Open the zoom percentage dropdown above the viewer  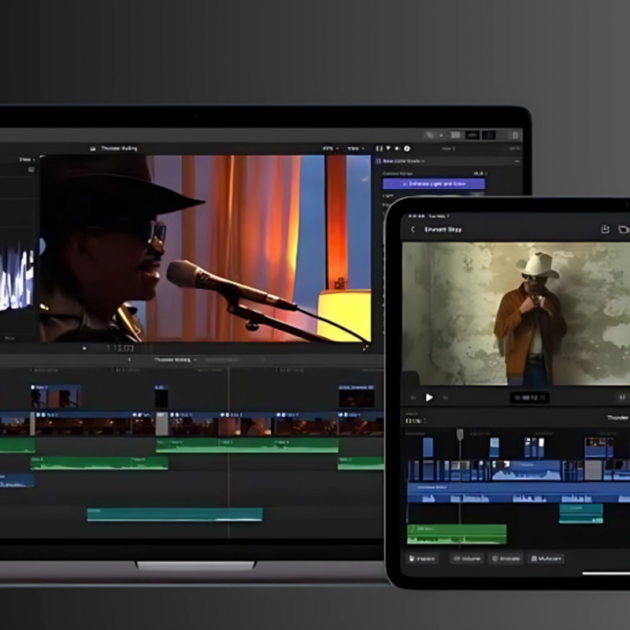[329, 148]
